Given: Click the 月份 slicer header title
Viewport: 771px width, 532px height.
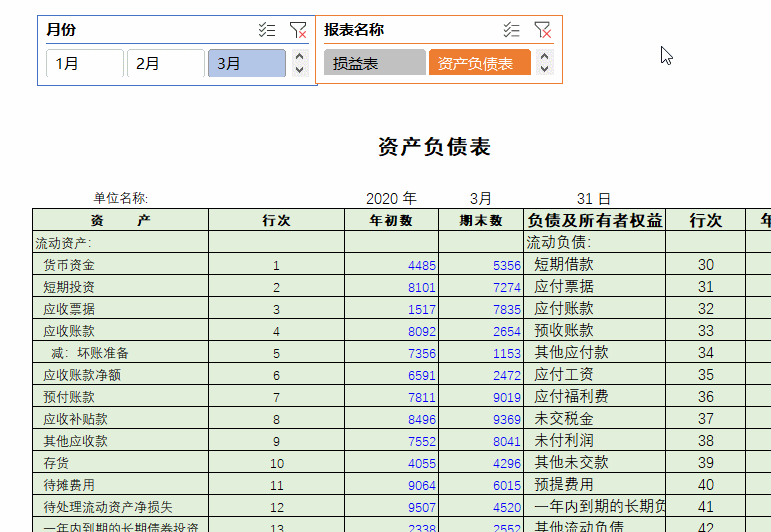Looking at the screenshot, I should (61, 30).
